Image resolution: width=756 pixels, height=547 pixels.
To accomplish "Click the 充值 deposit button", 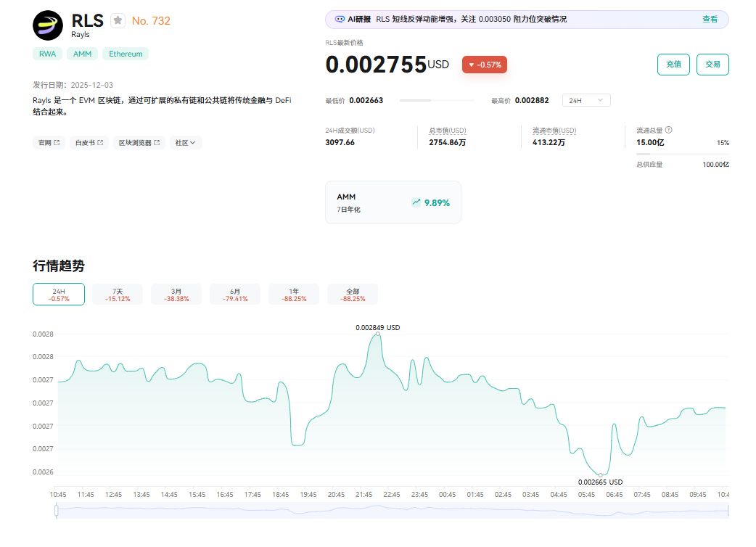I will click(673, 65).
